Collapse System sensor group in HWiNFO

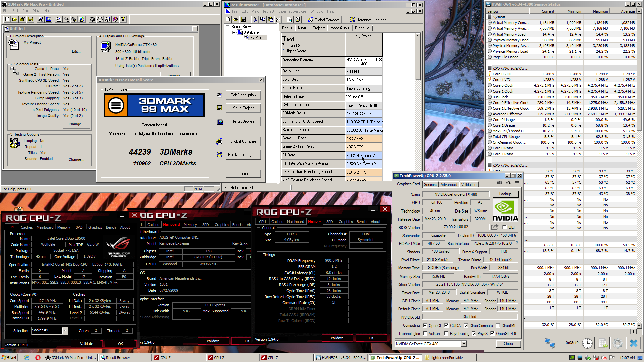pos(490,17)
